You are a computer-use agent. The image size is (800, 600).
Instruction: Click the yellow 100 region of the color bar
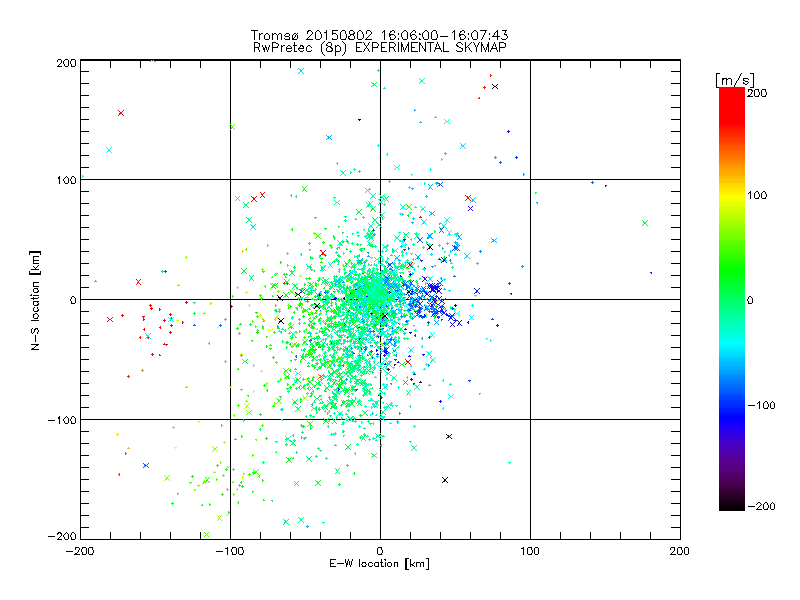(732, 195)
